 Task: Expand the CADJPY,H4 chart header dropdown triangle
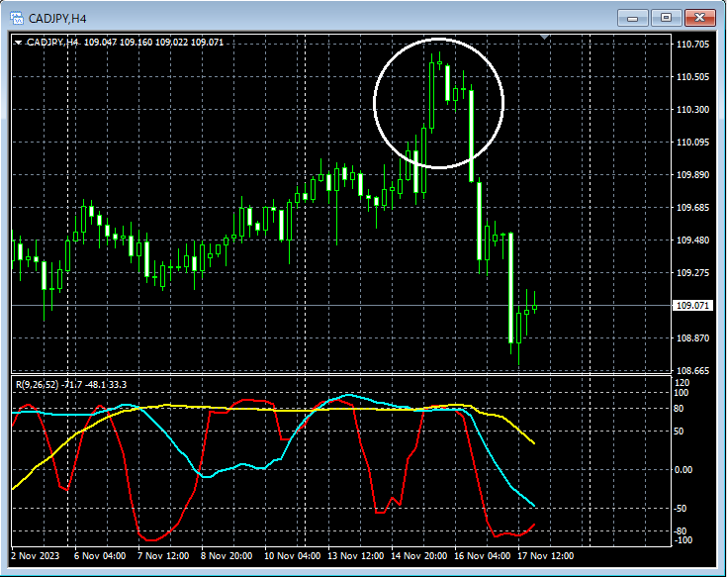19,43
